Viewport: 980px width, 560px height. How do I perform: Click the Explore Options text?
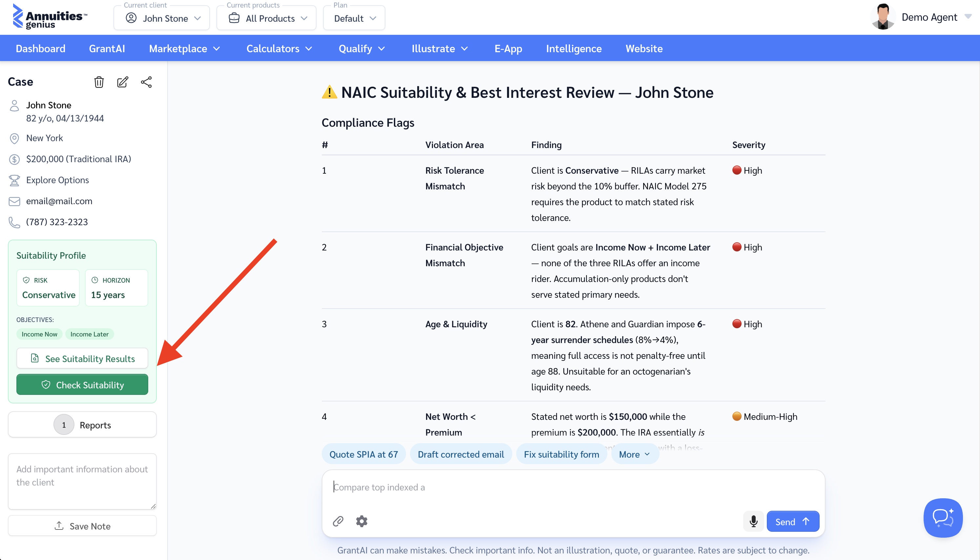[x=57, y=180]
